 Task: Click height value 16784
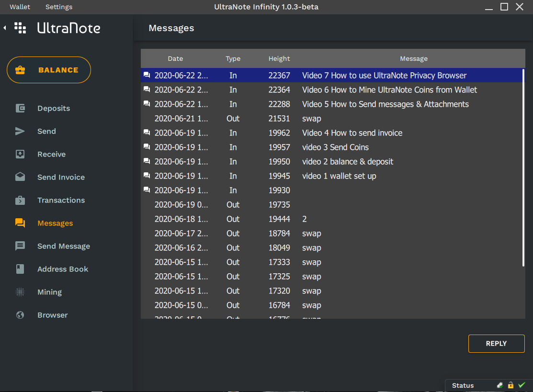(279, 305)
